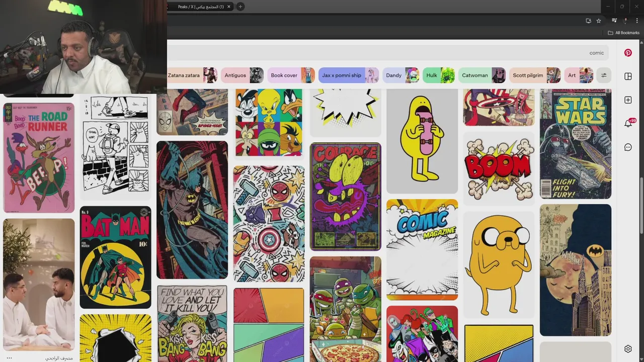Open the Looney Tunes character grid pin

coord(269,123)
